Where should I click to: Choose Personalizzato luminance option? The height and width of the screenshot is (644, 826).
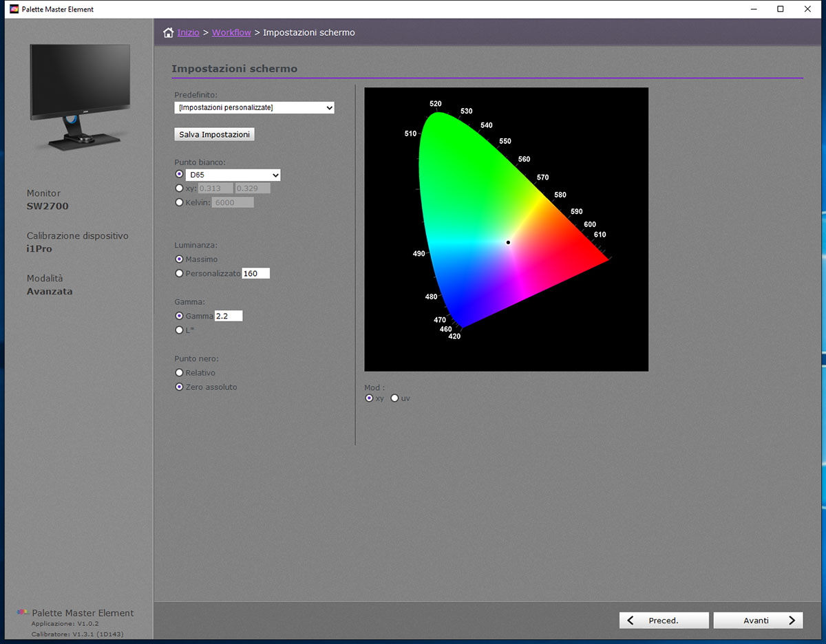point(180,273)
